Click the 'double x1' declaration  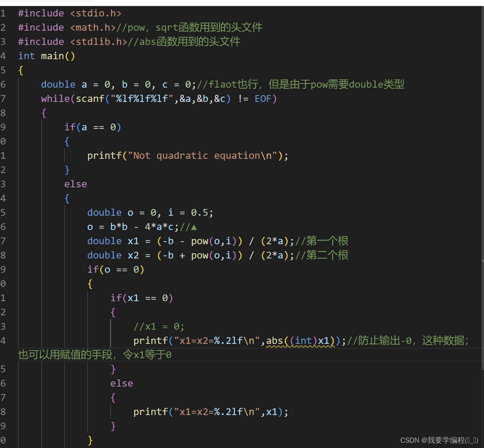point(113,241)
